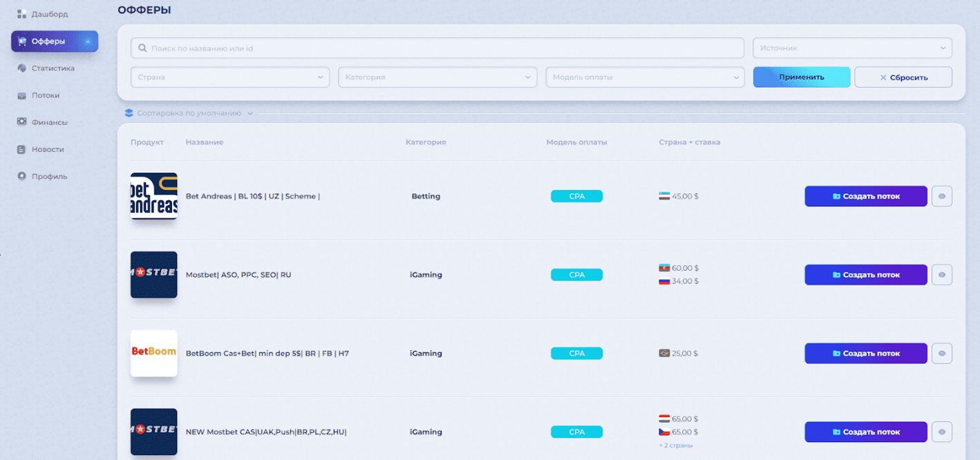980x460 pixels.
Task: Open the Категория dropdown
Action: 437,77
